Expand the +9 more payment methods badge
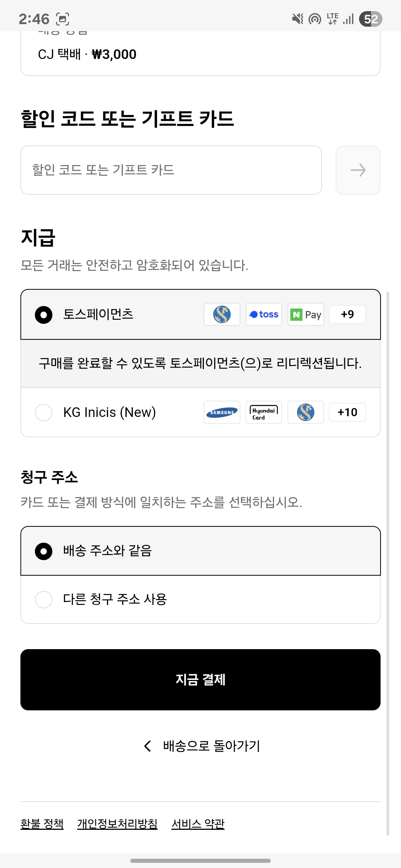The width and height of the screenshot is (401, 868). click(x=348, y=315)
